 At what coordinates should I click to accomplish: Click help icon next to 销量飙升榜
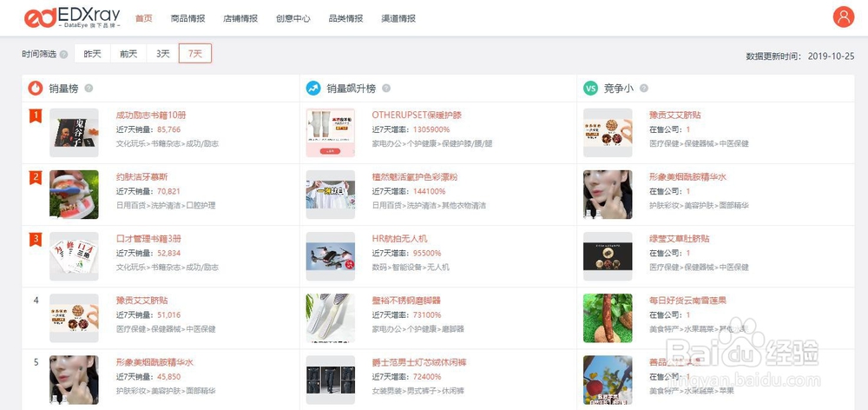pos(386,88)
